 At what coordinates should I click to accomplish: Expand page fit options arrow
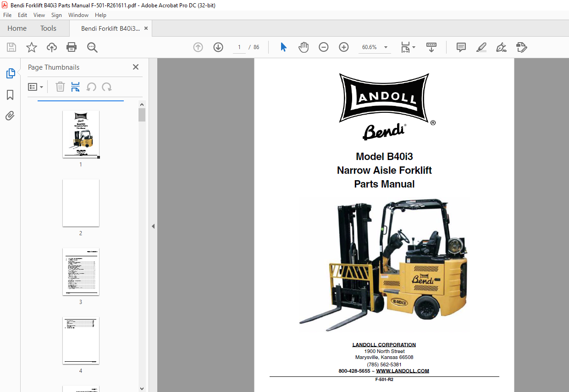click(414, 47)
